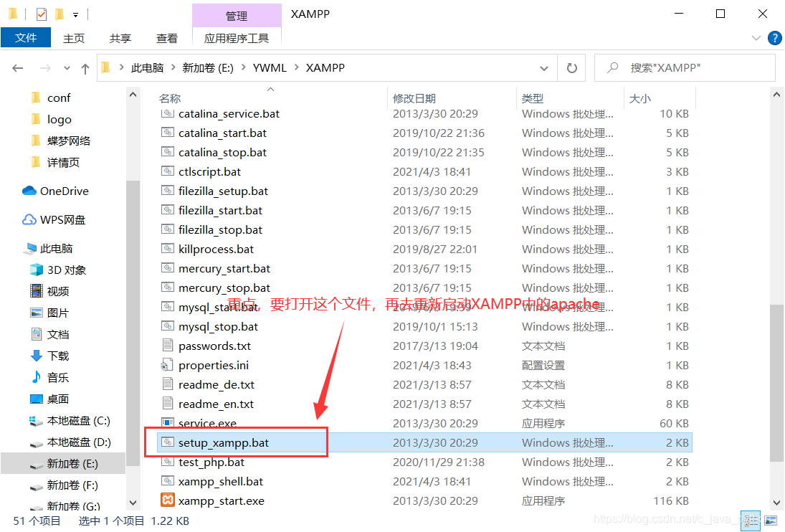The height and width of the screenshot is (532, 785).
Task: Switch to details view icon in status bar
Action: [750, 521]
